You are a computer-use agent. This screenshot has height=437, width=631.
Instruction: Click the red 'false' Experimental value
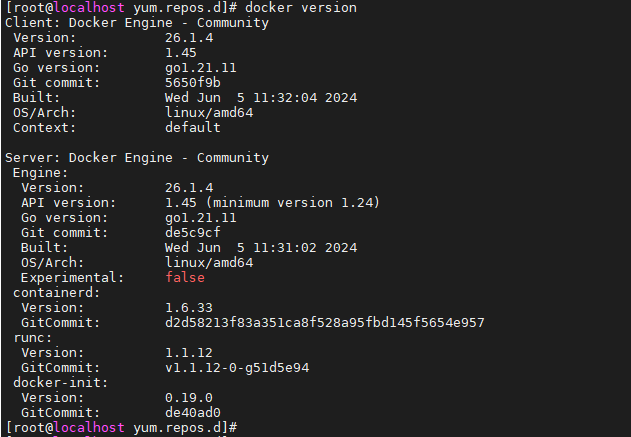[185, 277]
